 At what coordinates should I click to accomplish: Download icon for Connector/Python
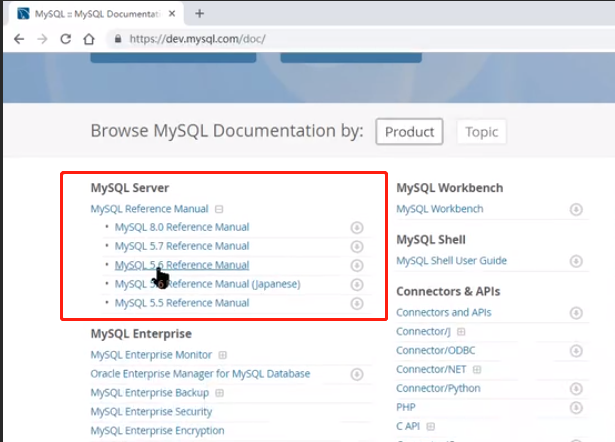576,389
